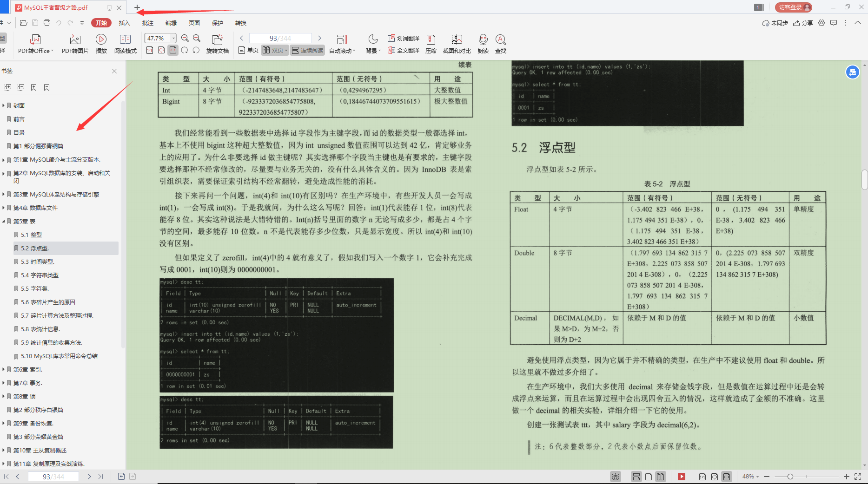
Task: Select the PDF转图片 tool
Action: [x=74, y=43]
